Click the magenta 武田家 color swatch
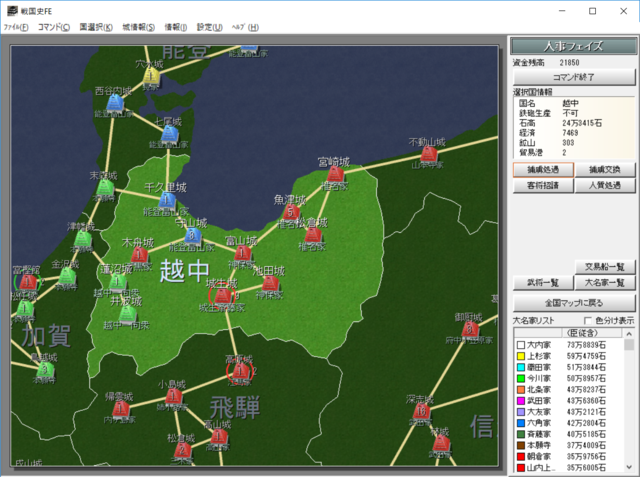The height and width of the screenshot is (477, 640). (x=521, y=401)
